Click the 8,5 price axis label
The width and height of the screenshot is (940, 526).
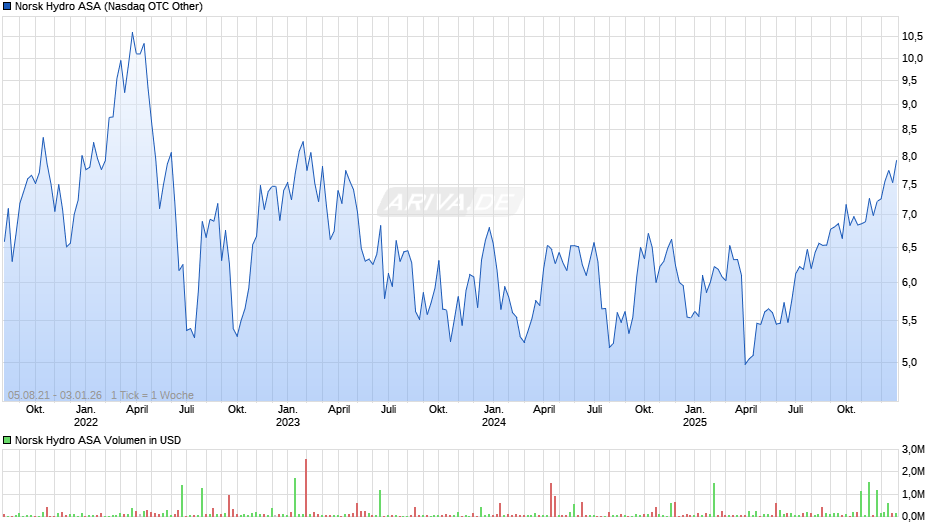tap(909, 130)
